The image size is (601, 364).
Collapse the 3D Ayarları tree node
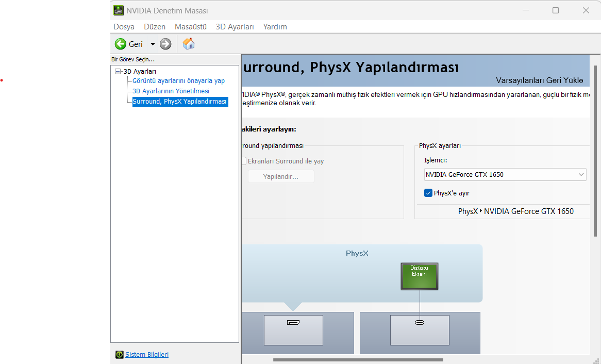[x=118, y=71]
